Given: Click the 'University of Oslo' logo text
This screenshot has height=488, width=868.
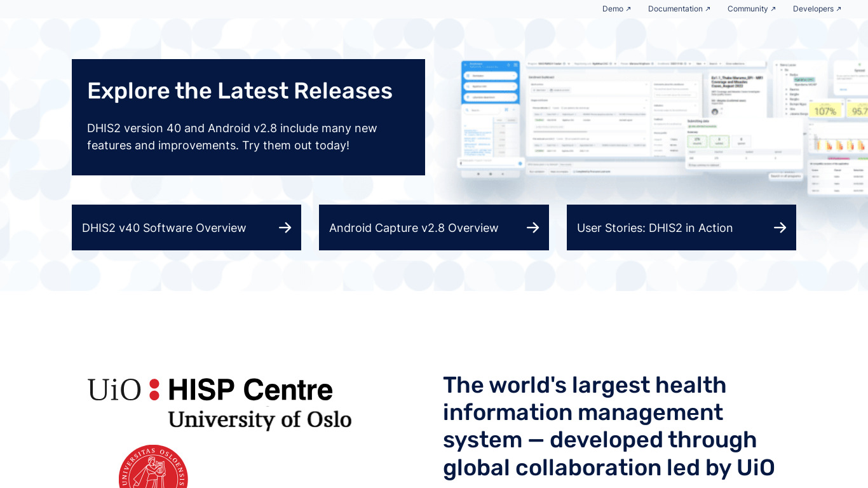Looking at the screenshot, I should click(x=259, y=419).
